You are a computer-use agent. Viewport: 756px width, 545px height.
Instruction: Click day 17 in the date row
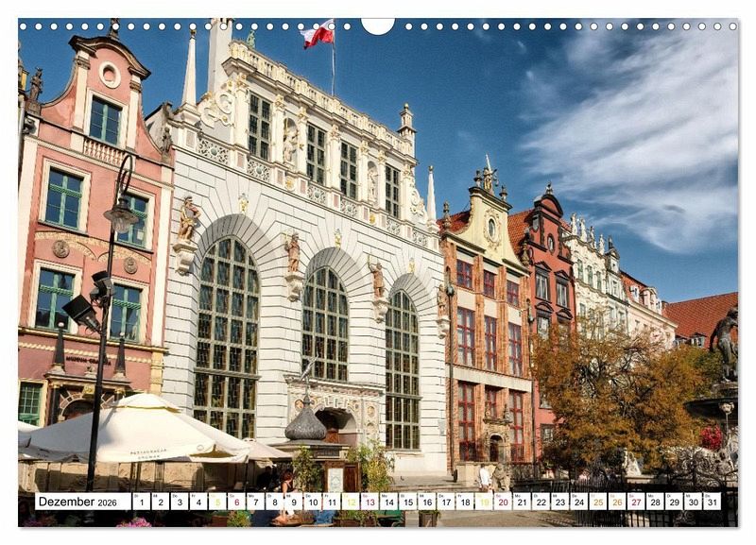(446, 502)
